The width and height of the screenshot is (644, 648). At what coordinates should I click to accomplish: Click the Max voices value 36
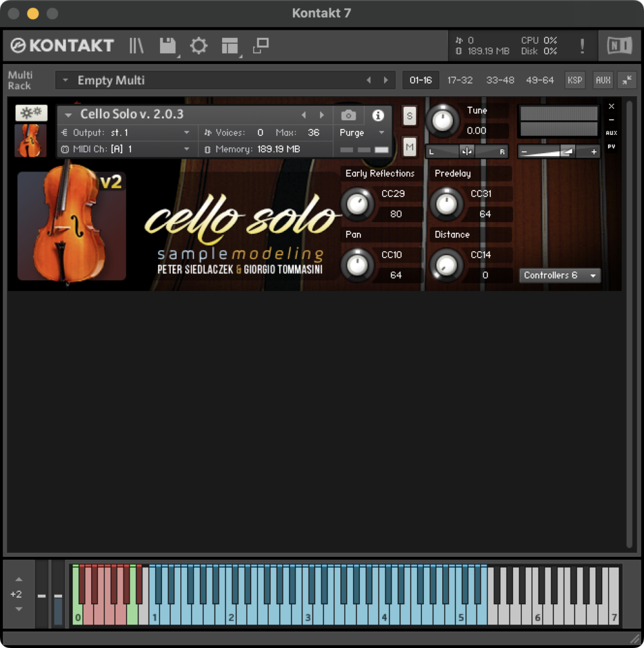click(x=314, y=133)
